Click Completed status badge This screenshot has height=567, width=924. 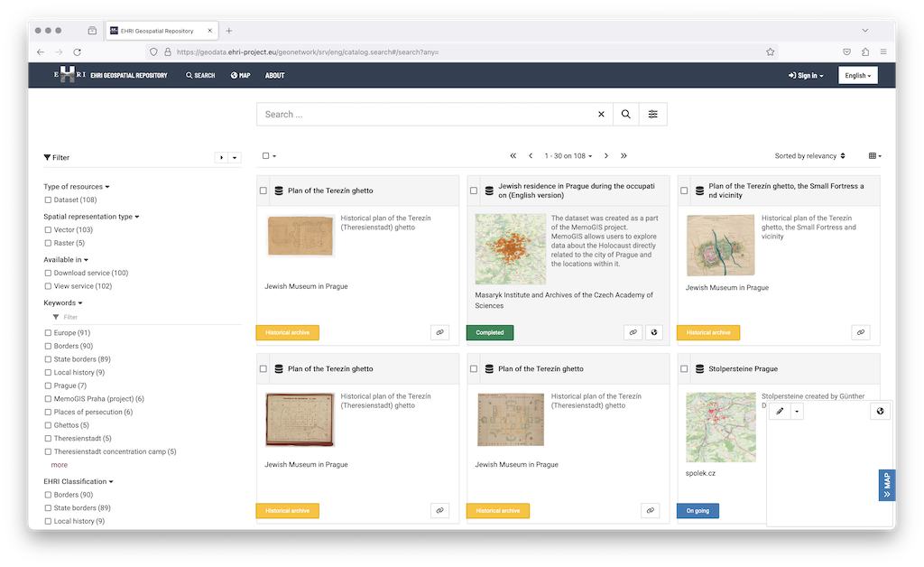[x=490, y=332]
